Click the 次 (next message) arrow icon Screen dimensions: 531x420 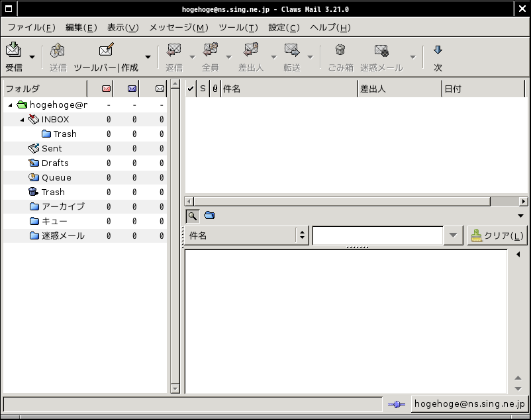438,50
